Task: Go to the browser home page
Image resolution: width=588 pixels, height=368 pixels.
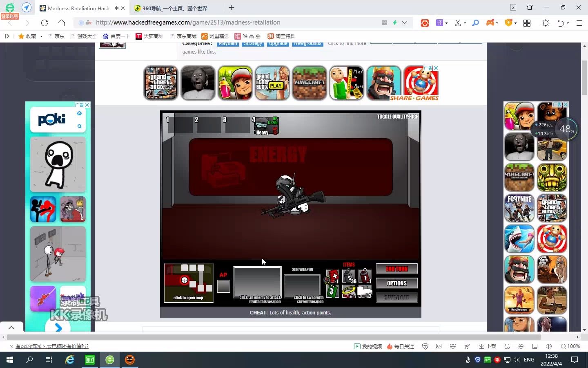Action: click(x=62, y=23)
